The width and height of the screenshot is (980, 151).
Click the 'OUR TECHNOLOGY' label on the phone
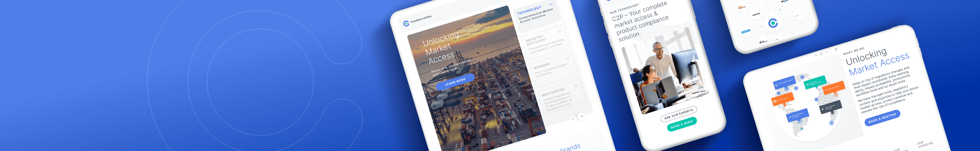click(x=624, y=9)
